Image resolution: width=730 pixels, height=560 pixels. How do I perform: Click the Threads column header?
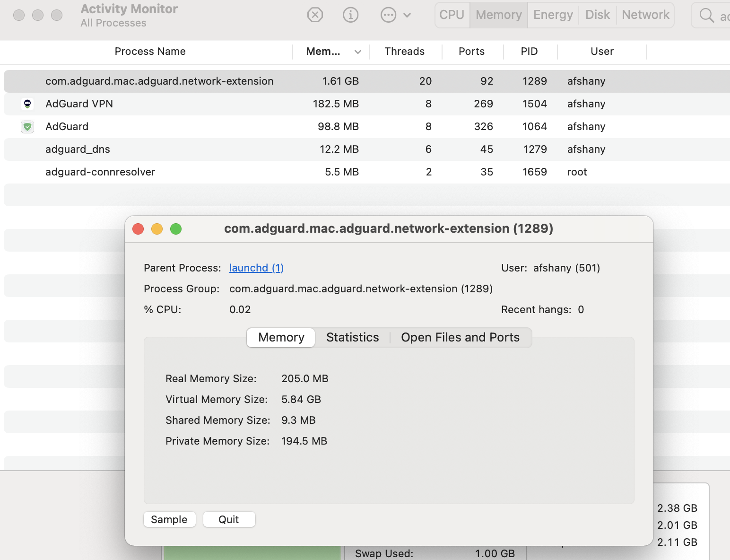404,51
